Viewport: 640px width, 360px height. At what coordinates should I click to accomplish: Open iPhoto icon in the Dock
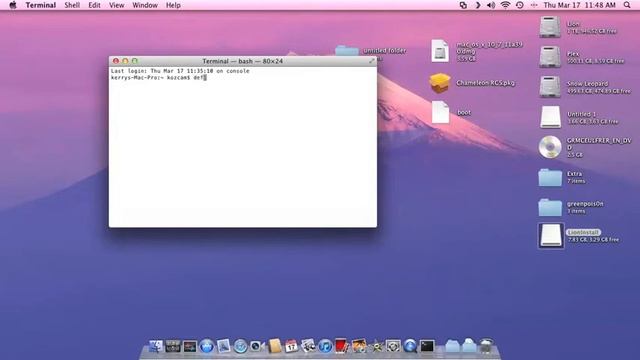(359, 346)
